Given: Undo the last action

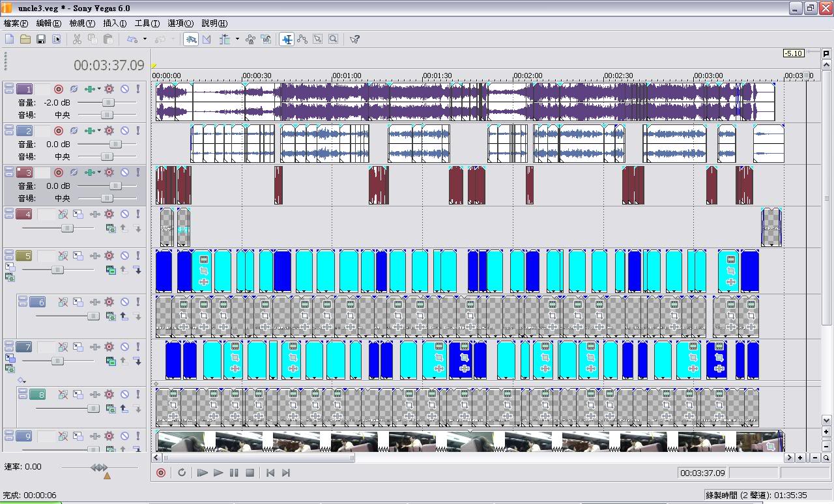Looking at the screenshot, I should 132,39.
